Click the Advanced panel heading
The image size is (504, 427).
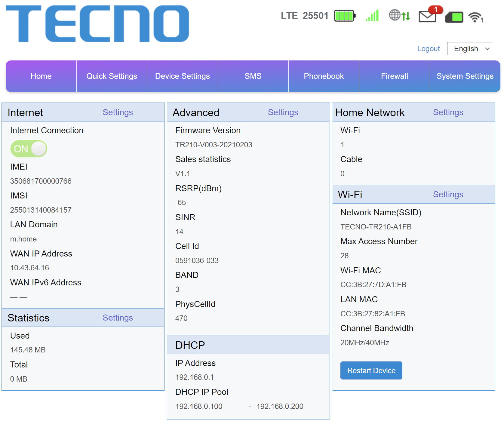coord(196,112)
